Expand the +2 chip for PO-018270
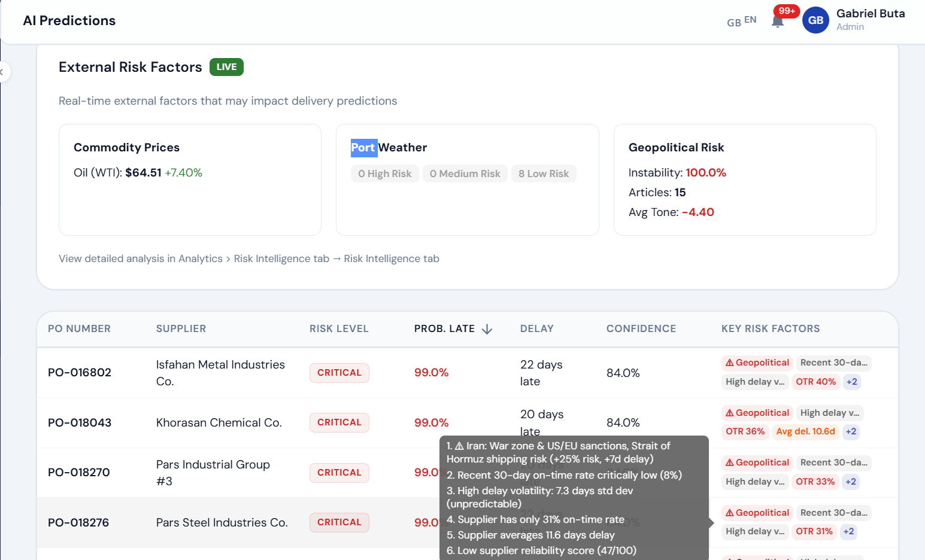The image size is (925, 560). [850, 481]
